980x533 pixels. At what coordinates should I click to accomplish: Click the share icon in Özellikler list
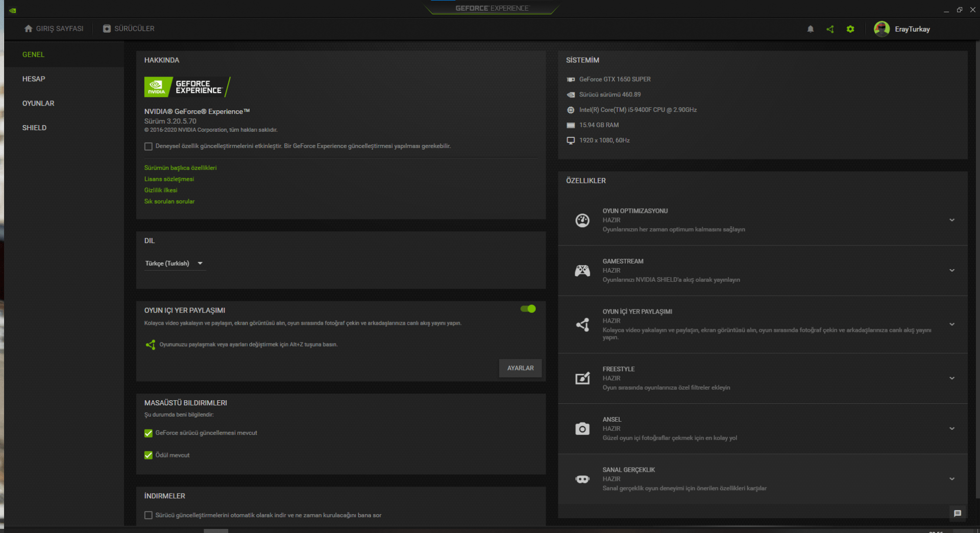point(582,324)
